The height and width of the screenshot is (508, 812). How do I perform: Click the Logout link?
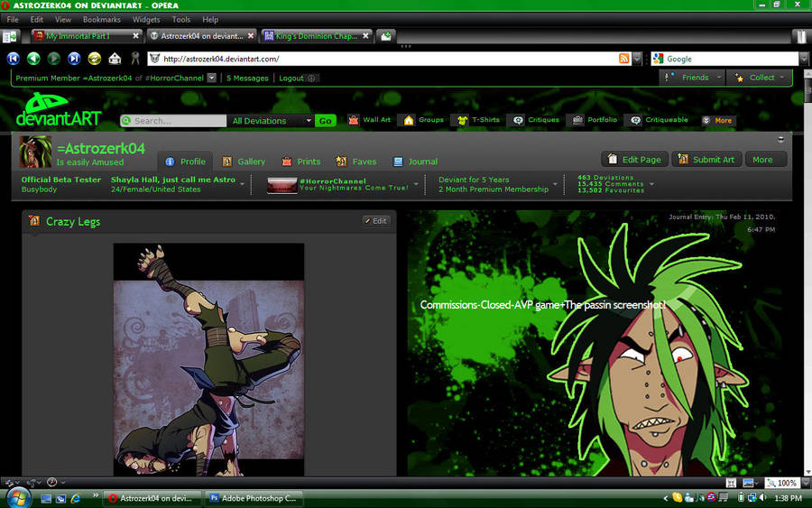coord(291,79)
